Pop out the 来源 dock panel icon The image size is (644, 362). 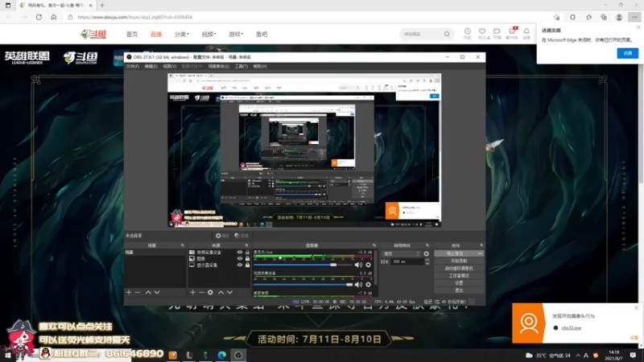click(246, 245)
